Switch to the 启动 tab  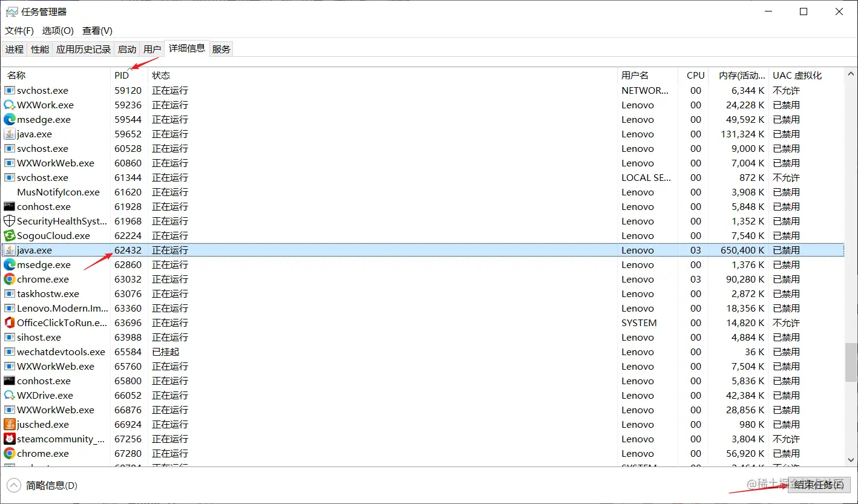(127, 49)
